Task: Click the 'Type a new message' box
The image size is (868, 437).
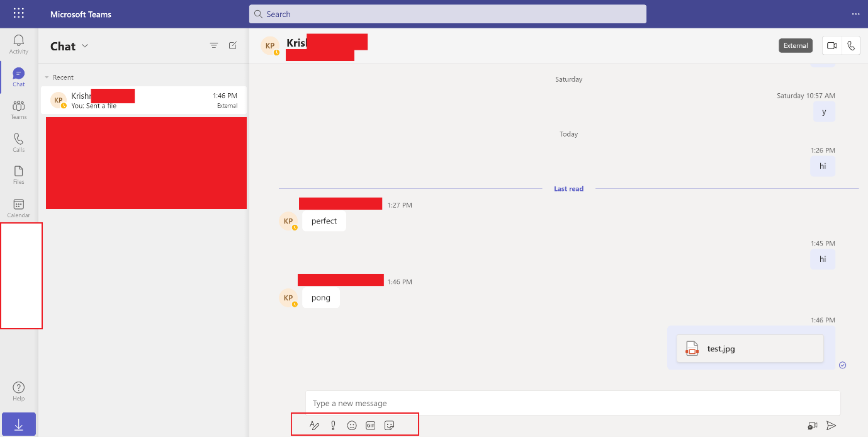Action: coord(573,403)
